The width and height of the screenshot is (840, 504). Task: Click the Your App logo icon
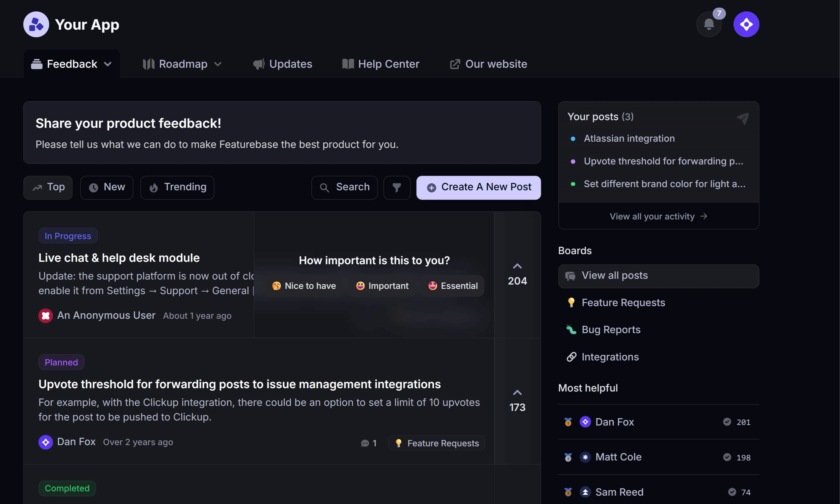tap(36, 24)
